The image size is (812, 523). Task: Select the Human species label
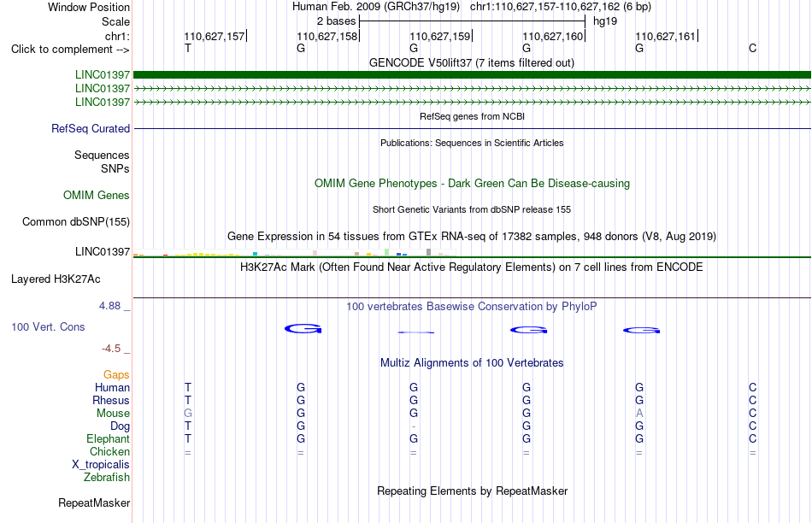tap(112, 387)
